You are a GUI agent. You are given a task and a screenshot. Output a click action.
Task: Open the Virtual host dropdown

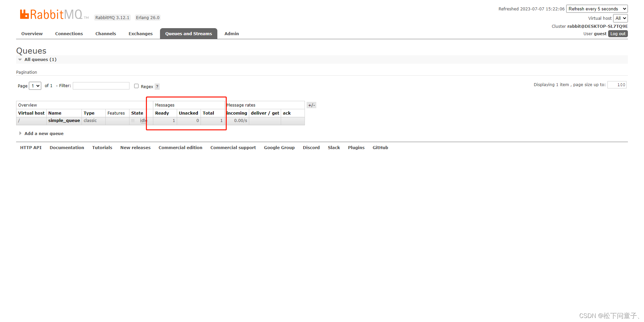[621, 18]
